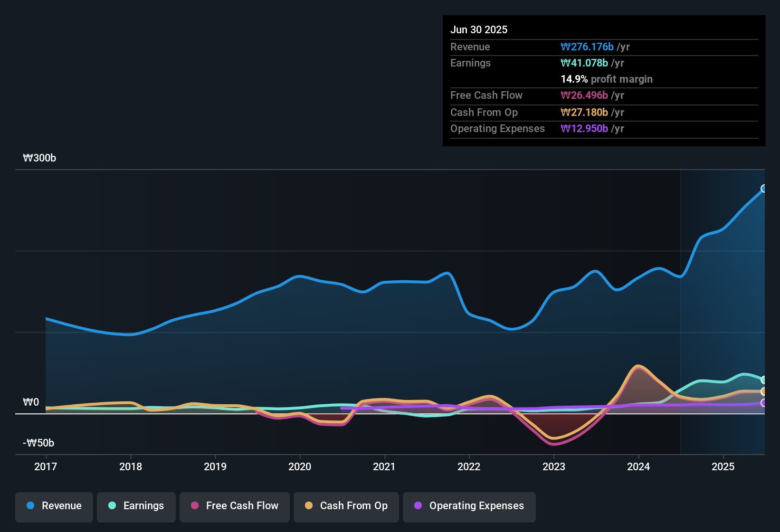Click the teal Earnings legend dot

click(x=112, y=506)
